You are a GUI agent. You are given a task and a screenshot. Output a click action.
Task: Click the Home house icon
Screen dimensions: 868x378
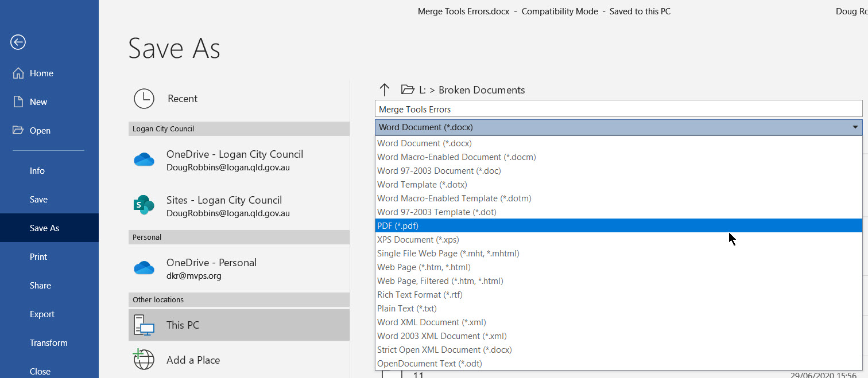click(x=18, y=73)
